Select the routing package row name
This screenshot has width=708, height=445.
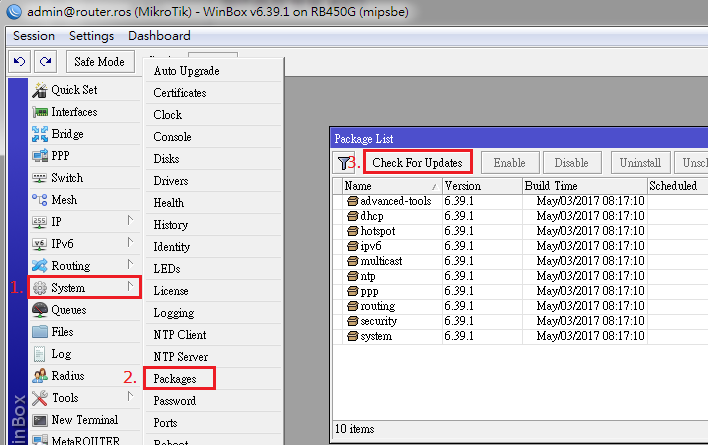point(378,306)
